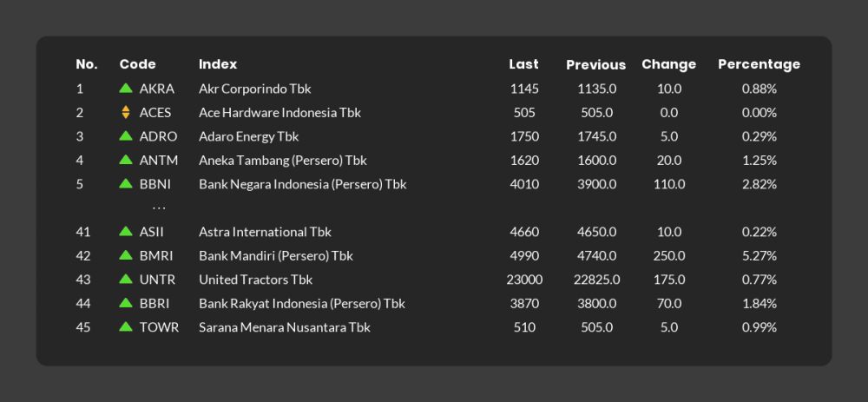Viewport: 868px width, 402px height.
Task: Click the 5.27% percentage value
Action: coord(759,256)
